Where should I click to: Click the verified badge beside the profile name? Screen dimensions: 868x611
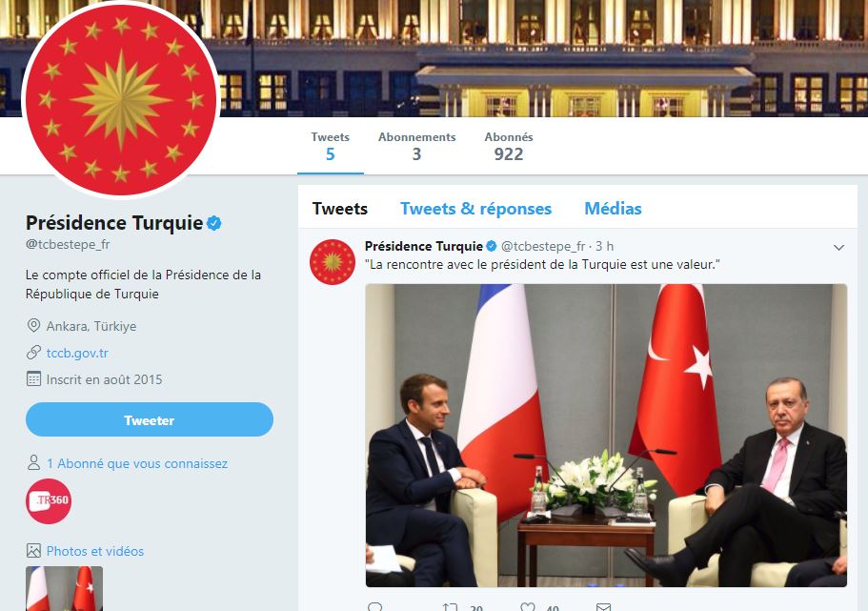pyautogui.click(x=214, y=223)
